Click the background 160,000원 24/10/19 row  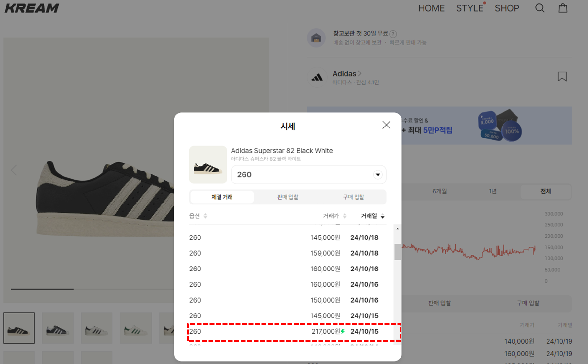(x=538, y=354)
